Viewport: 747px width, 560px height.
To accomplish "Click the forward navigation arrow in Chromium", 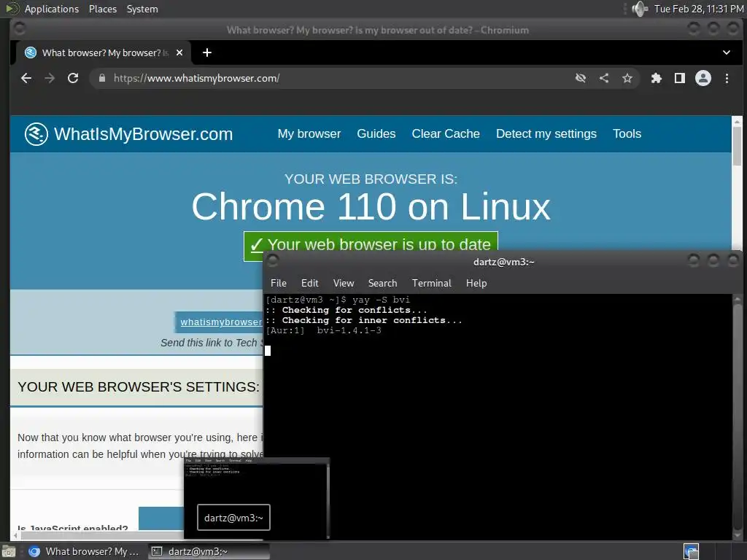I will 50,78.
